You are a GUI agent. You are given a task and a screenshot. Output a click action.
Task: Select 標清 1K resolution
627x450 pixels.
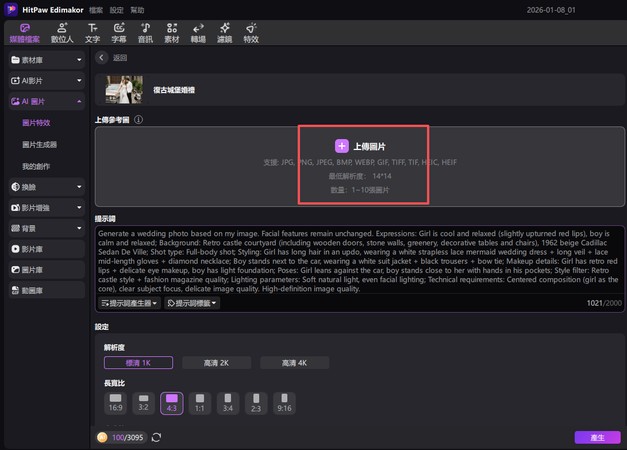pyautogui.click(x=138, y=363)
